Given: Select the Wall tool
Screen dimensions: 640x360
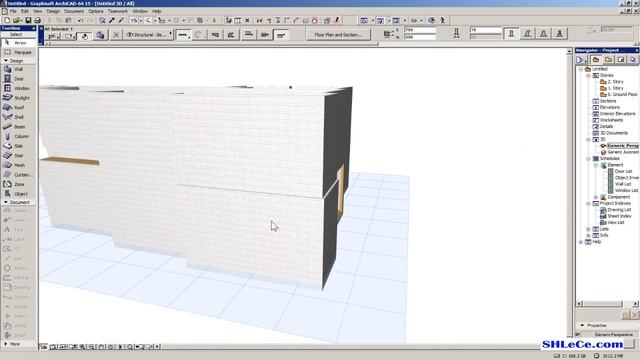Looking at the screenshot, I should tap(18, 69).
